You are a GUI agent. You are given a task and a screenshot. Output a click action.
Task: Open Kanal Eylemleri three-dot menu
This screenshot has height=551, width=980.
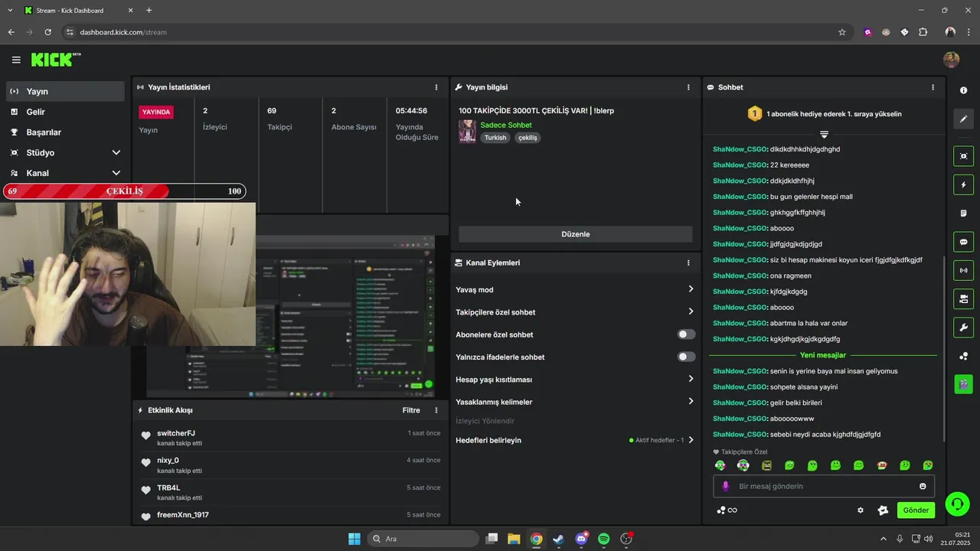point(688,262)
